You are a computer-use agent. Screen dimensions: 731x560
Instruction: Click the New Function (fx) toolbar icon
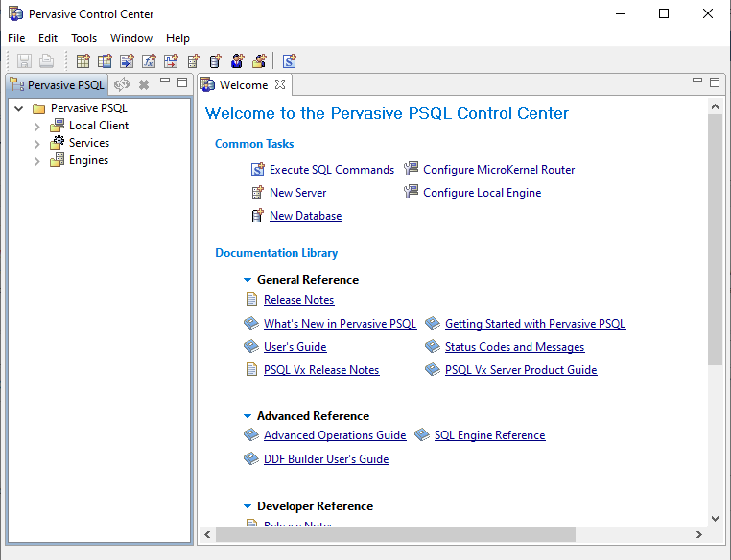[x=149, y=61]
